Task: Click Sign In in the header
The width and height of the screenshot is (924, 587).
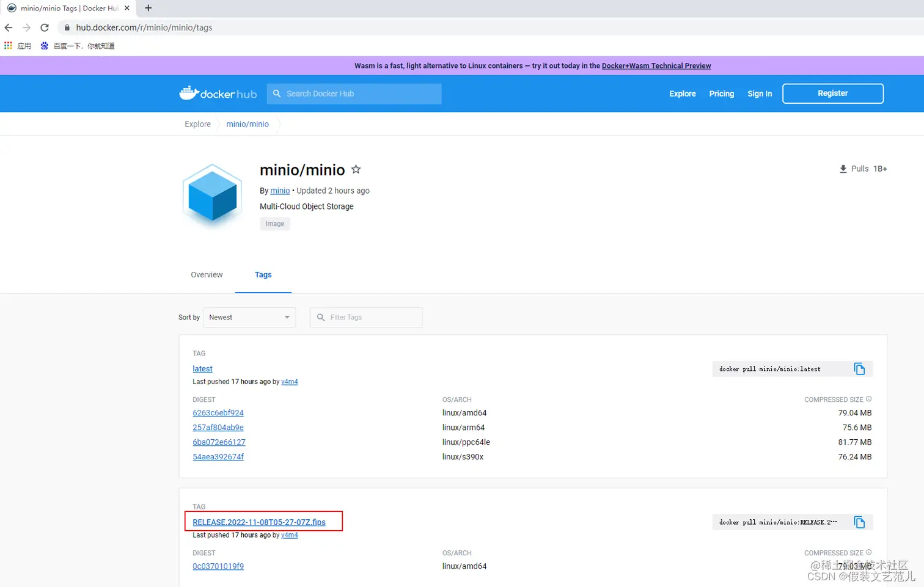Action: click(x=760, y=93)
